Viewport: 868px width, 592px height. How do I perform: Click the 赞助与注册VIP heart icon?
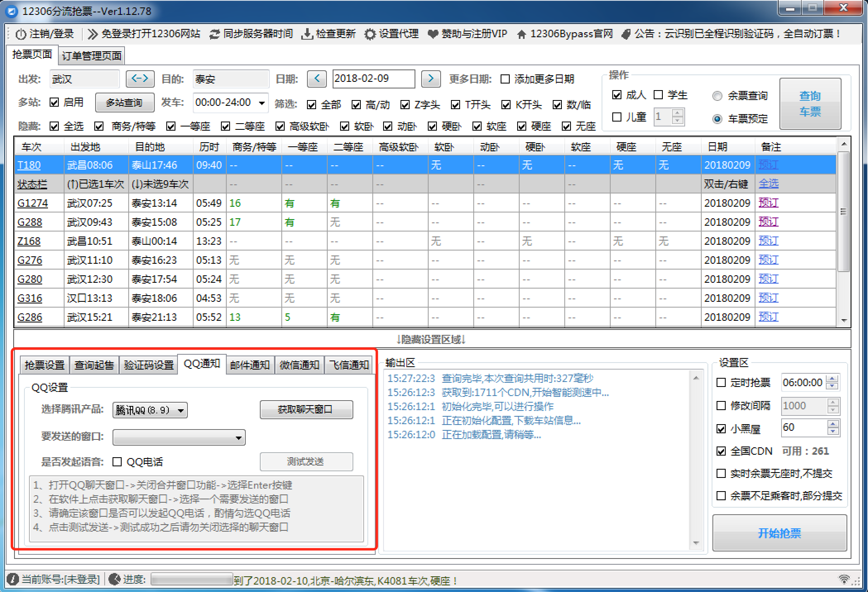(433, 34)
